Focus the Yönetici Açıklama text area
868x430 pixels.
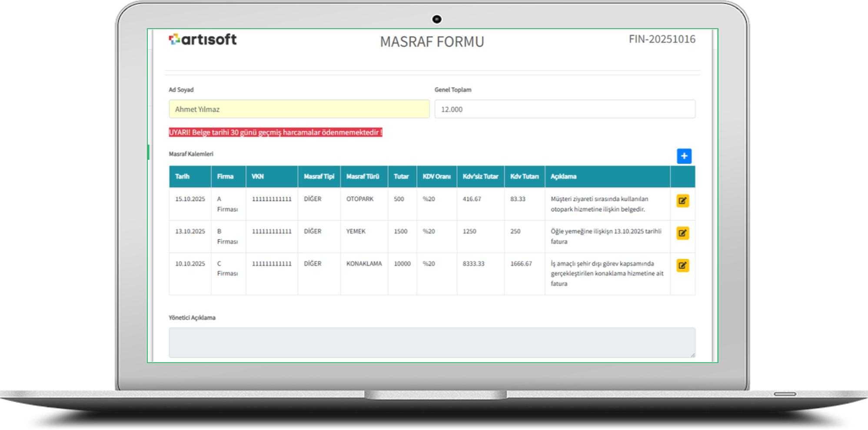click(x=432, y=342)
